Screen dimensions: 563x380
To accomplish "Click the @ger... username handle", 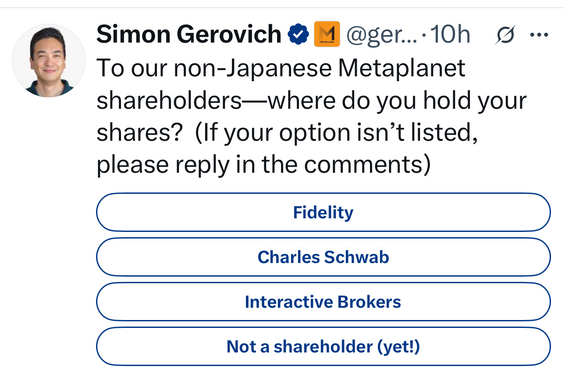I will pos(382,35).
